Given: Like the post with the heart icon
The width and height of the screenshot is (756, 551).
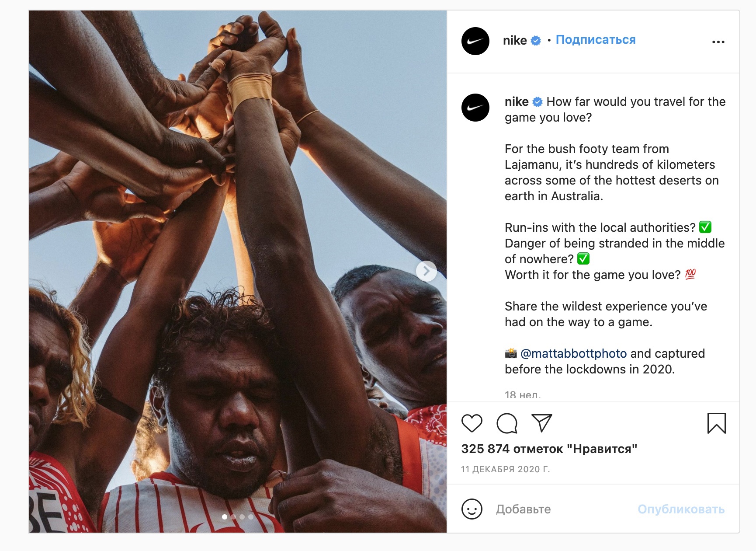Looking at the screenshot, I should tap(472, 423).
